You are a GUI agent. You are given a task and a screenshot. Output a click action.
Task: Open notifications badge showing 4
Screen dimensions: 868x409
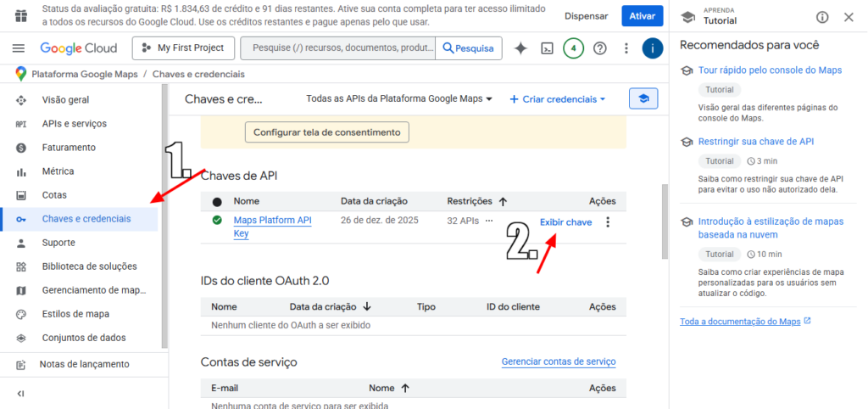coord(574,48)
